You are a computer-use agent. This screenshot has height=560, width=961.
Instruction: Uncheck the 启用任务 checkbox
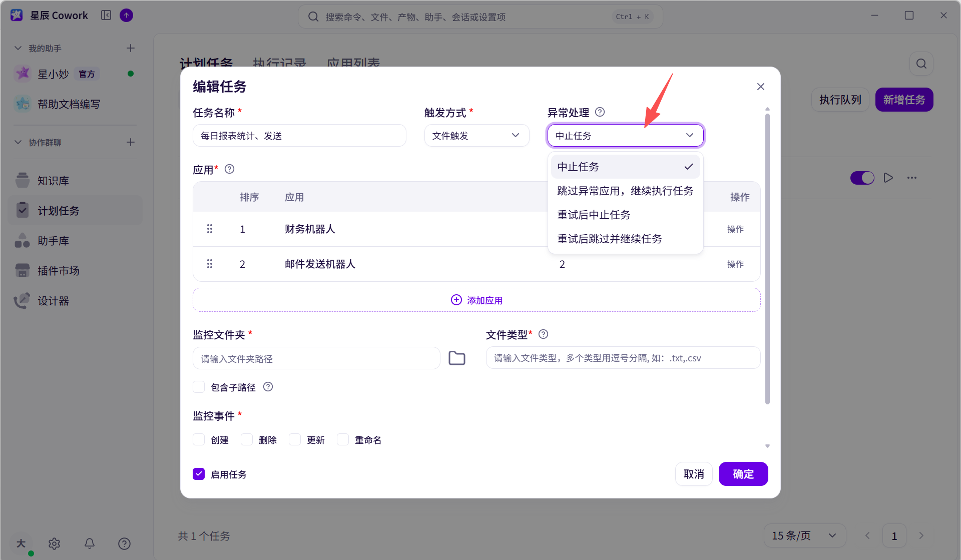point(199,474)
